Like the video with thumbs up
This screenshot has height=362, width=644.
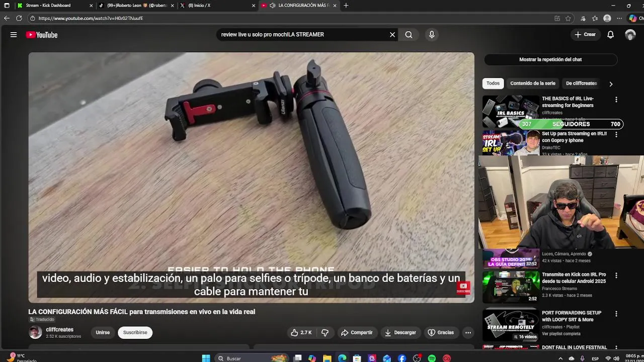tap(301, 332)
